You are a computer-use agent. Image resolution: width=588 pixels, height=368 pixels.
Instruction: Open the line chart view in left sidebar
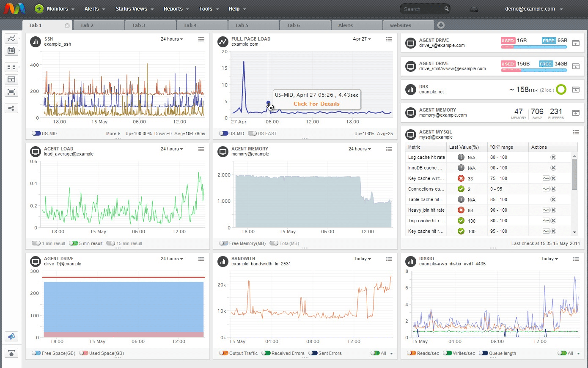coord(11,38)
